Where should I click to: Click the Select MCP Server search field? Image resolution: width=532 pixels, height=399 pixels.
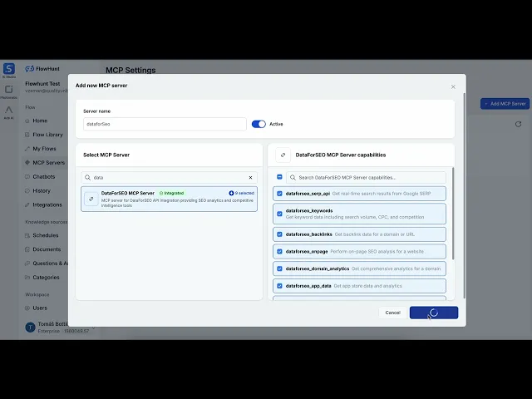169,177
